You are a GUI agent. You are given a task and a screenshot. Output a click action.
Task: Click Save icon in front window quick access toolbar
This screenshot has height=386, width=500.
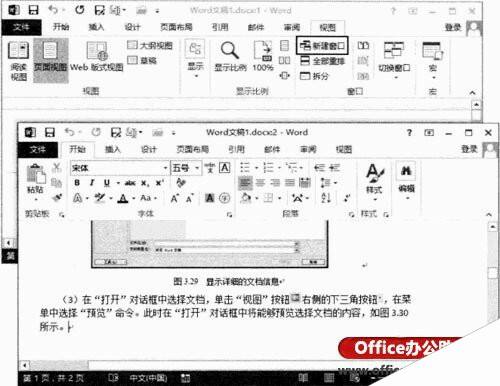click(50, 133)
